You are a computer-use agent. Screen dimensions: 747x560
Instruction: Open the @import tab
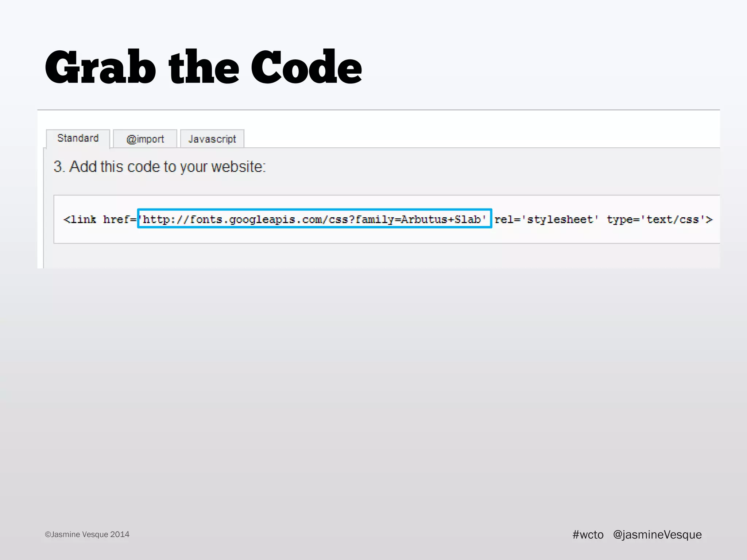tap(145, 139)
